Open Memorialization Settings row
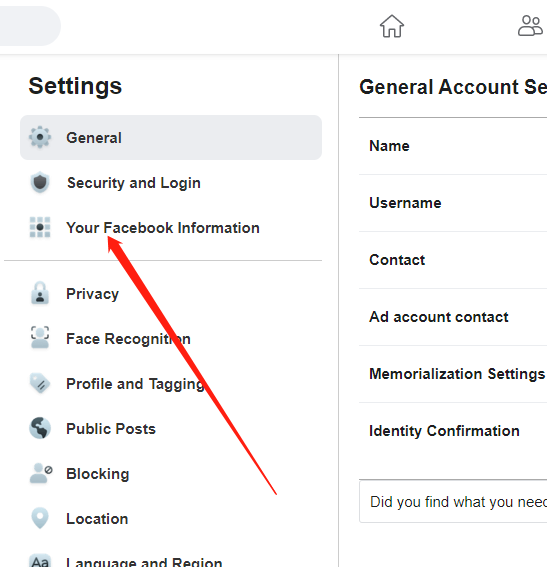Screen dimensions: 547x567 coord(453,374)
